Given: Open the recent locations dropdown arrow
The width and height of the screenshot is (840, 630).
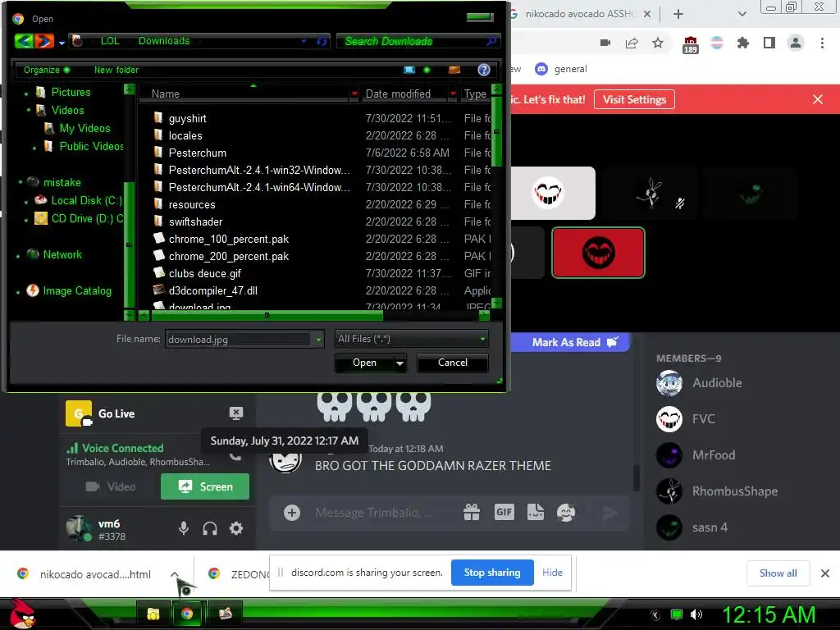Looking at the screenshot, I should [x=62, y=43].
